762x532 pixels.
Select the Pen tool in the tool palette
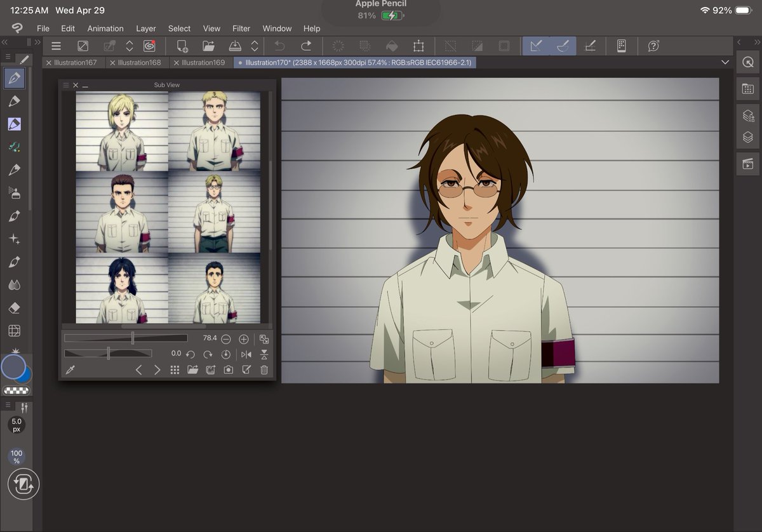15,79
